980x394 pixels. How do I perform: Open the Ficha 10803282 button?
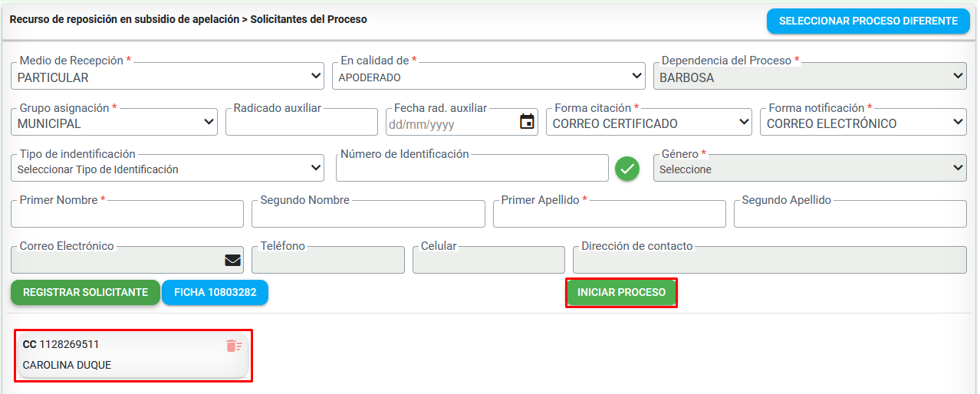215,292
